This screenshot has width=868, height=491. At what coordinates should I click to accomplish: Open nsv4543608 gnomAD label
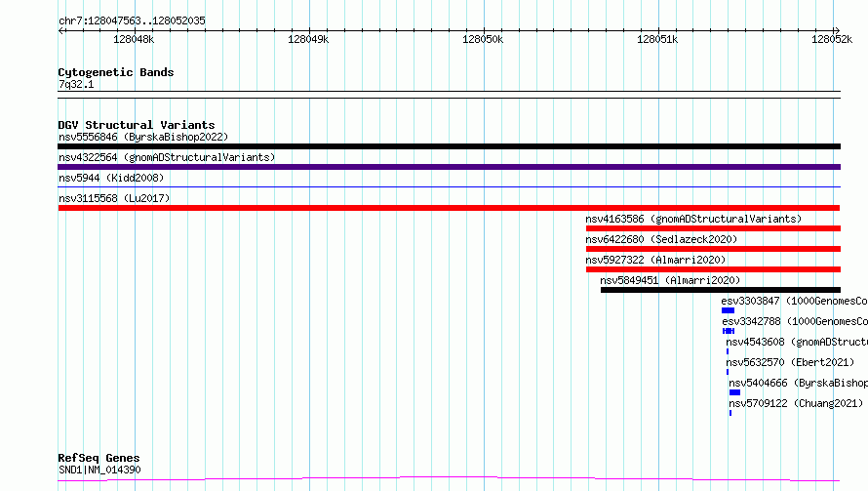click(797, 342)
